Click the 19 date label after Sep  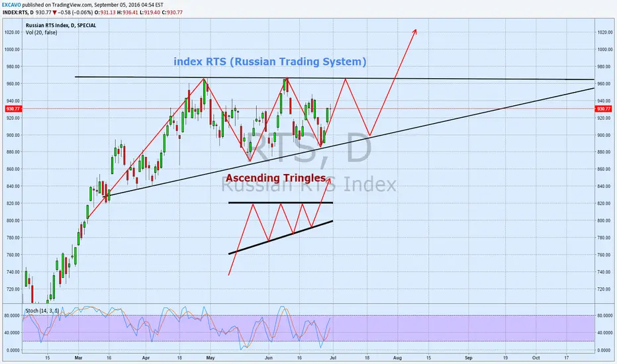pos(505,358)
